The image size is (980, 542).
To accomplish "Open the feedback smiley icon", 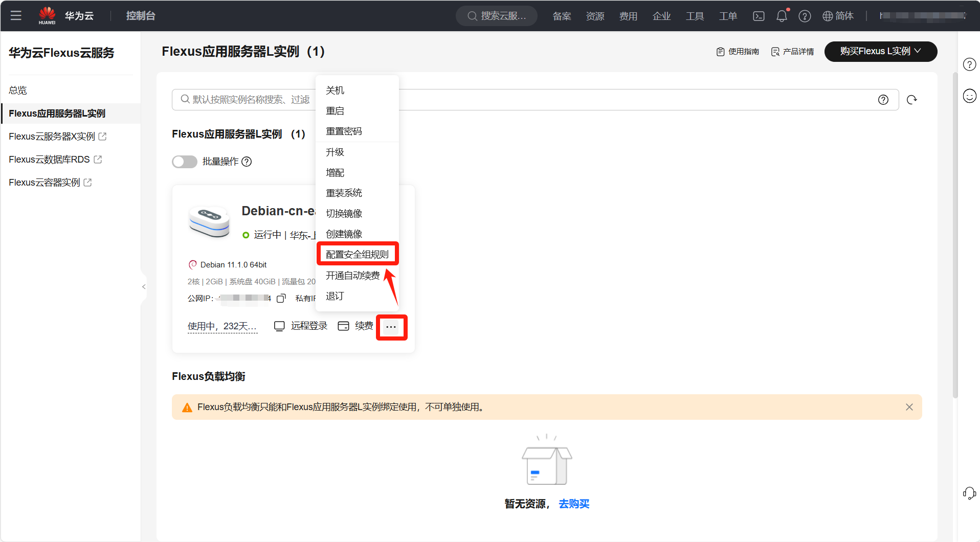I will coord(969,96).
